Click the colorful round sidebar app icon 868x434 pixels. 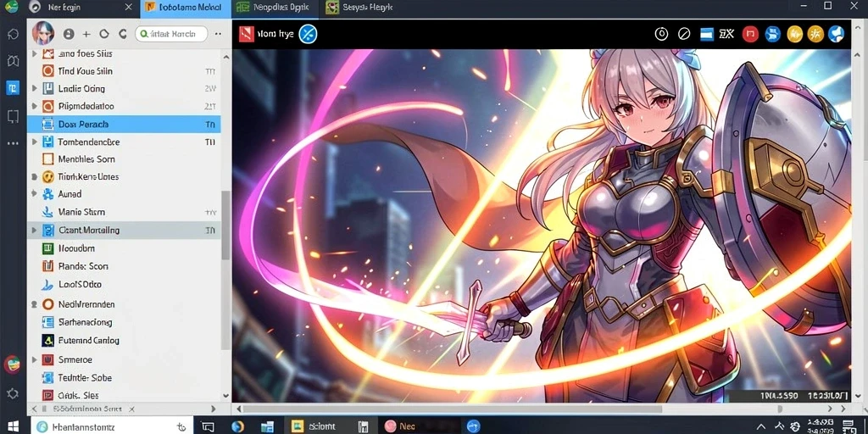[12, 364]
